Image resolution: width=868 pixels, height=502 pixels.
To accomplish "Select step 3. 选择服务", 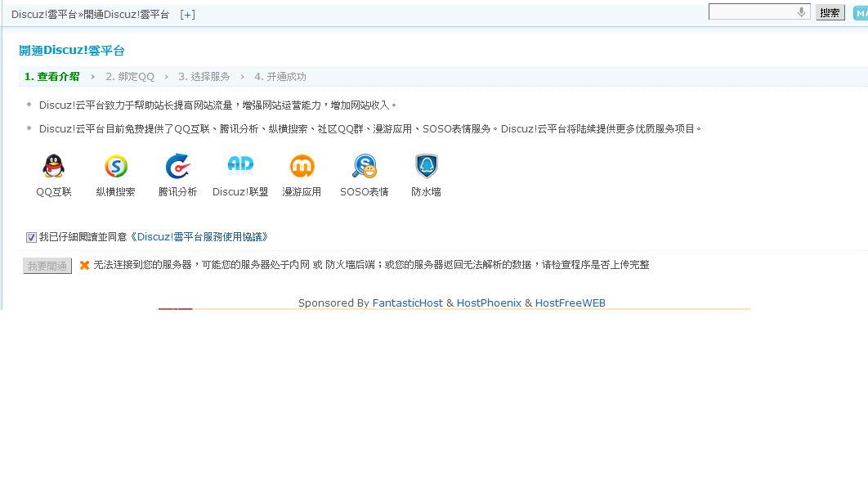I will pos(204,76).
